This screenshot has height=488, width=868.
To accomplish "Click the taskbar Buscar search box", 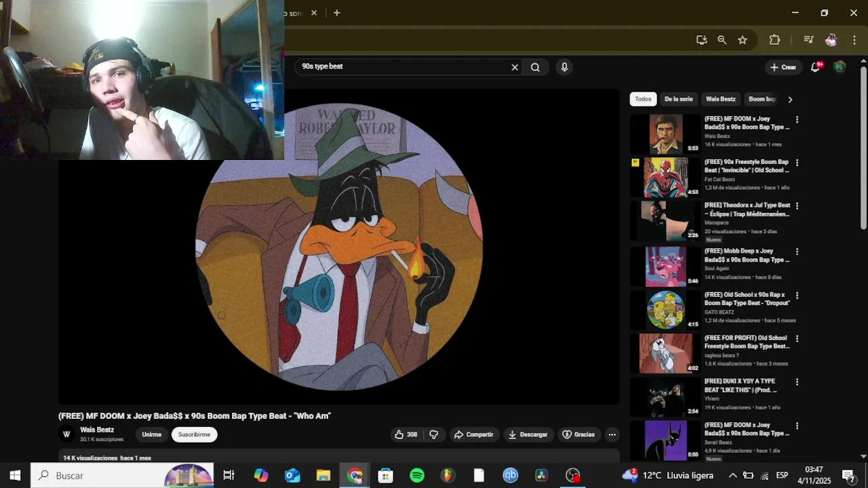I will [x=122, y=475].
